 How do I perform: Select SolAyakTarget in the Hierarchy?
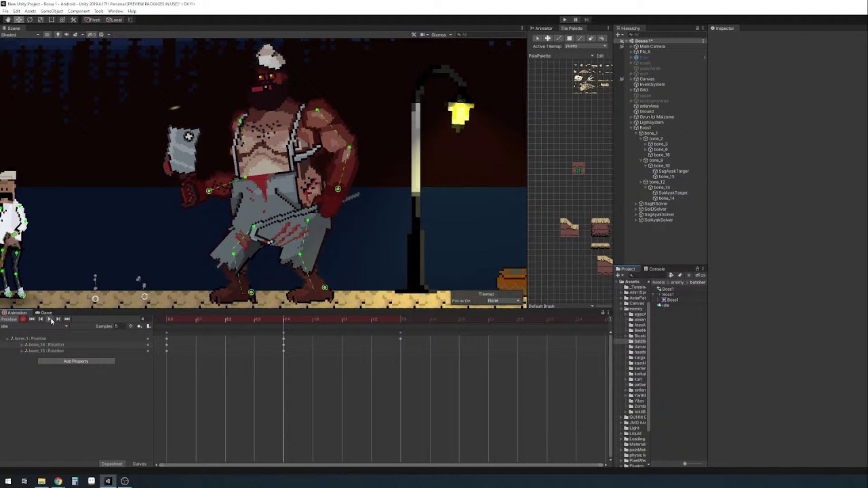click(673, 193)
